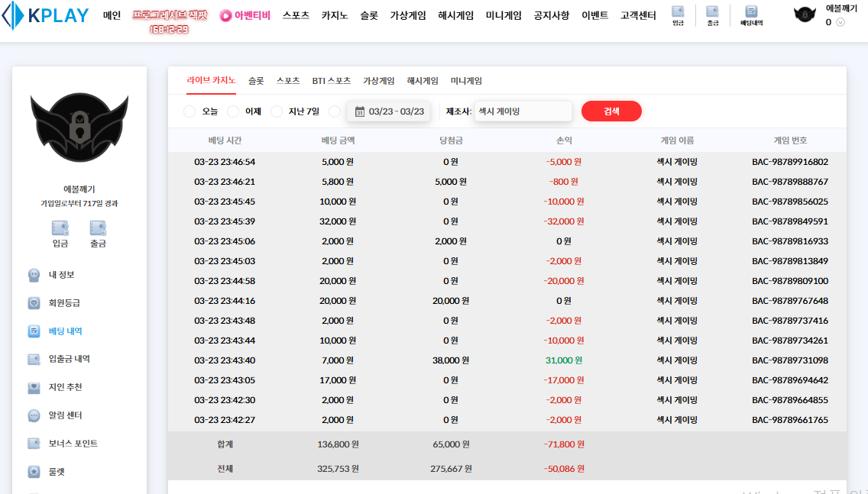Click the sidebar 입금 wallet icon
868x494 pixels.
pyautogui.click(x=60, y=229)
